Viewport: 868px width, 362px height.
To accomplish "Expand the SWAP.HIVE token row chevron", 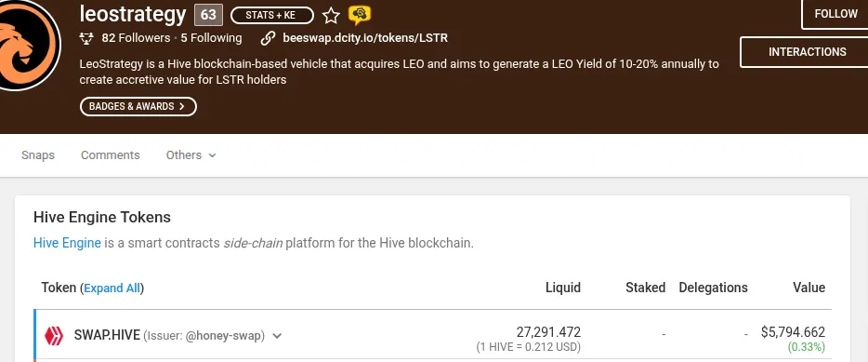I will (x=277, y=336).
